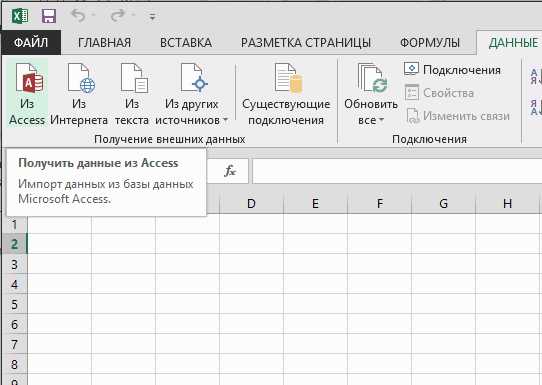Open the Redo history dropdown arrow

(133, 16)
